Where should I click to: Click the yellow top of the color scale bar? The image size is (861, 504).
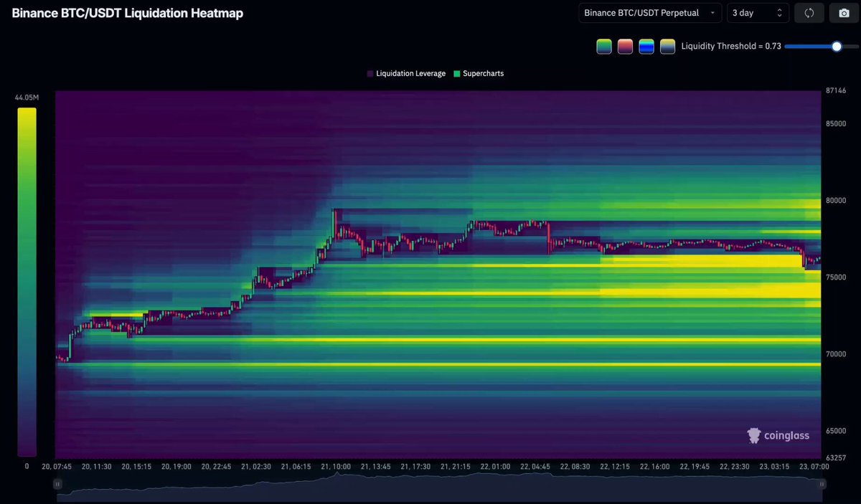point(27,113)
